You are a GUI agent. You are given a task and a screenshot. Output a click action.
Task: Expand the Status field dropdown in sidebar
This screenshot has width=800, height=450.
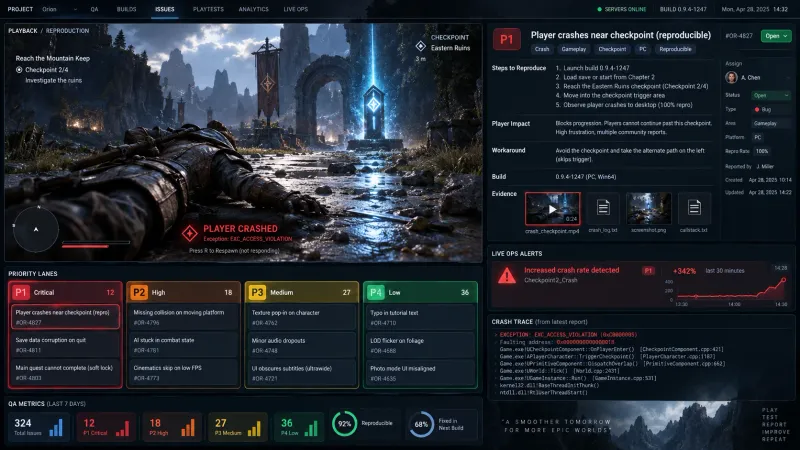tap(771, 95)
